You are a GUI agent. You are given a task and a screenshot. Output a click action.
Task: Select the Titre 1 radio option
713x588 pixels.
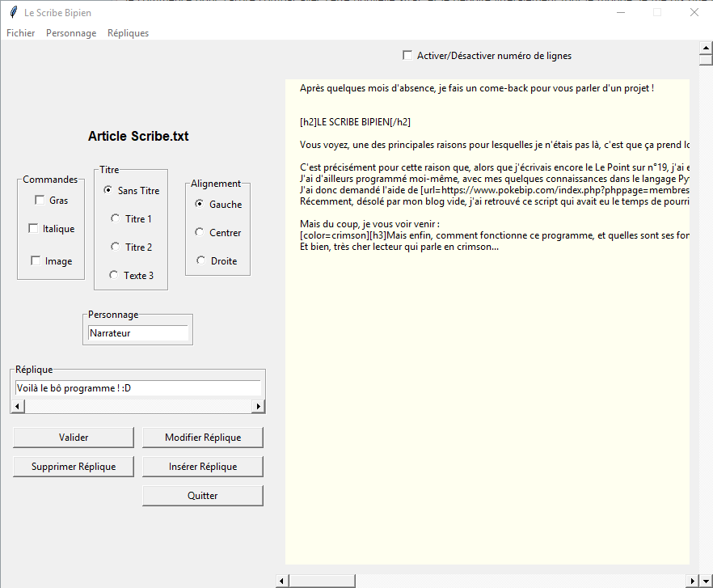click(x=116, y=218)
